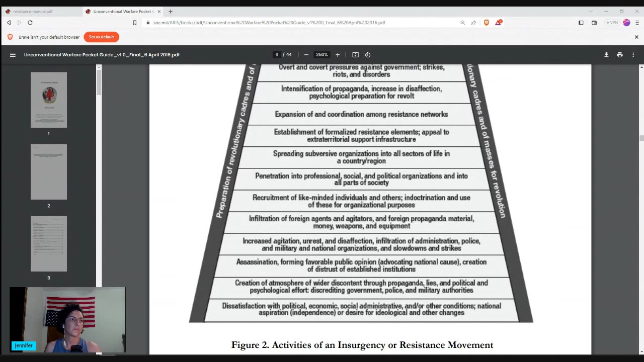Viewport: 644px width, 362px height.
Task: Click the webcam video overlay
Action: [67, 320]
